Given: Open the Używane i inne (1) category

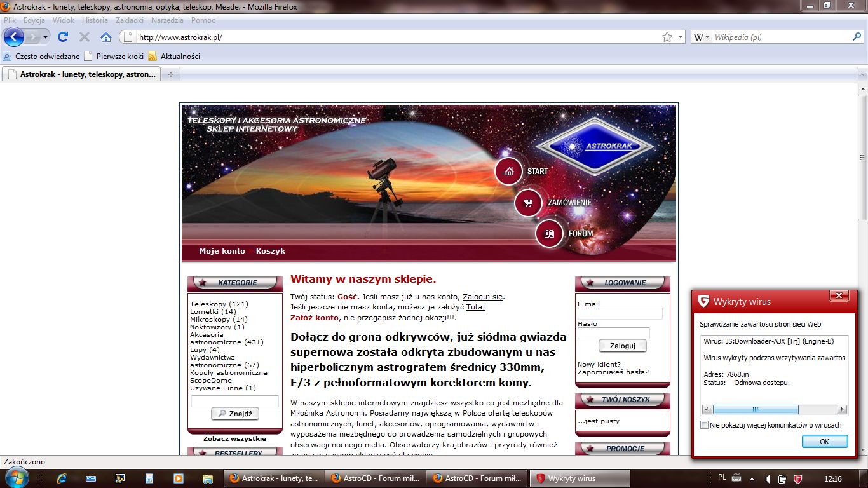Looking at the screenshot, I should [223, 388].
